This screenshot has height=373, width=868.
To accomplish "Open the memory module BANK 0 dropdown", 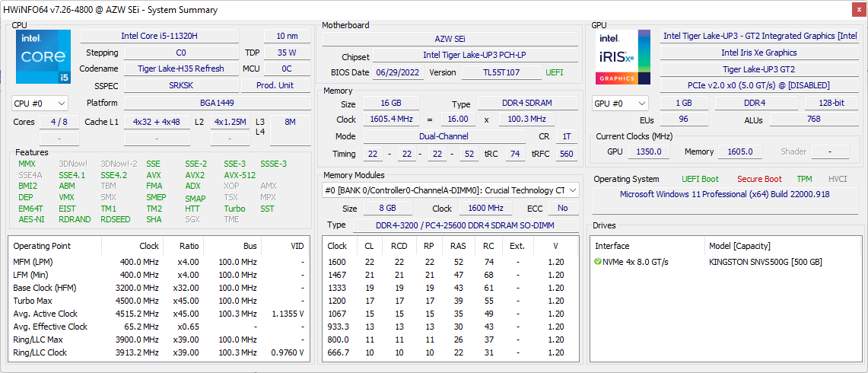I will coord(450,190).
